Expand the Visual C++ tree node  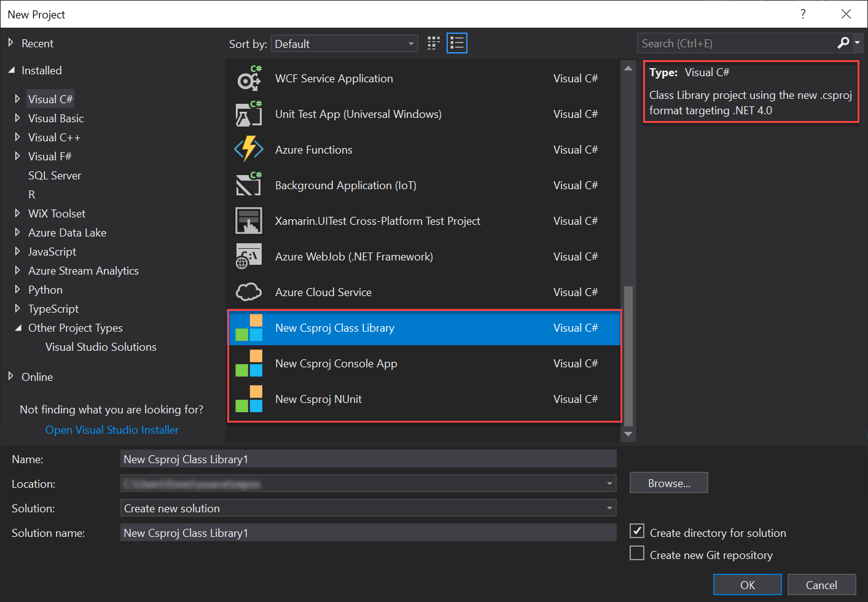(17, 137)
